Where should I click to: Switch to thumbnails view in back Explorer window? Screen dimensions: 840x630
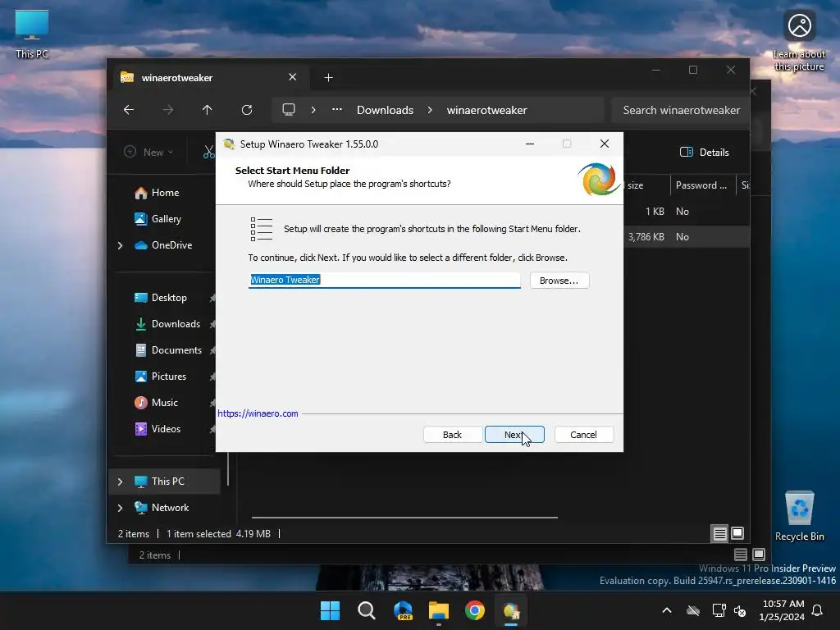[759, 555]
